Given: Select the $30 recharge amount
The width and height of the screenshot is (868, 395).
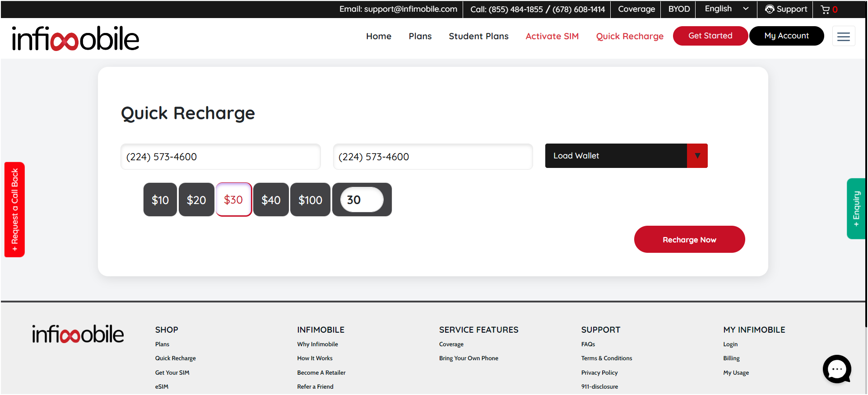Looking at the screenshot, I should (x=233, y=200).
